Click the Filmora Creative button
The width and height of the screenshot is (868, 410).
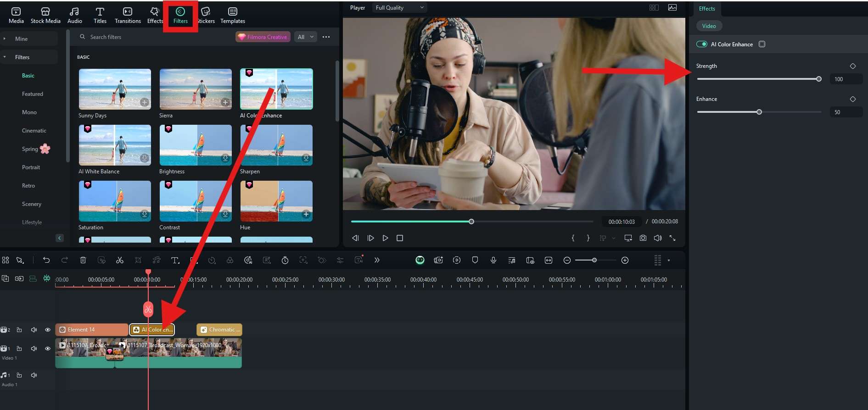click(263, 37)
